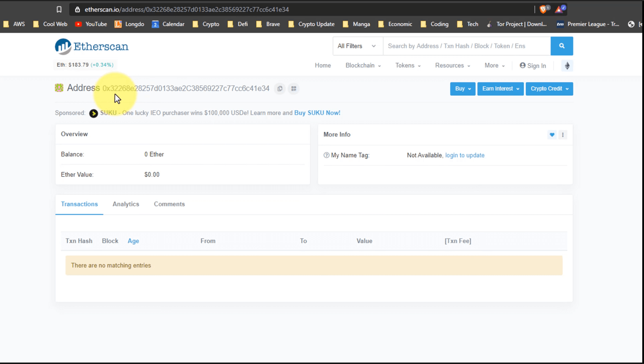
Task: Click the '0 Ether' balance value
Action: coord(154,154)
